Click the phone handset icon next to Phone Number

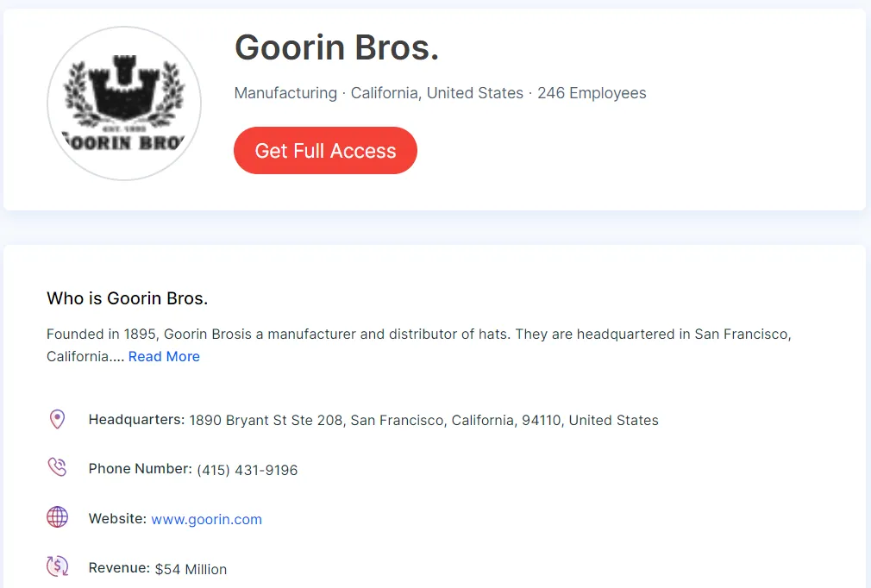57,467
